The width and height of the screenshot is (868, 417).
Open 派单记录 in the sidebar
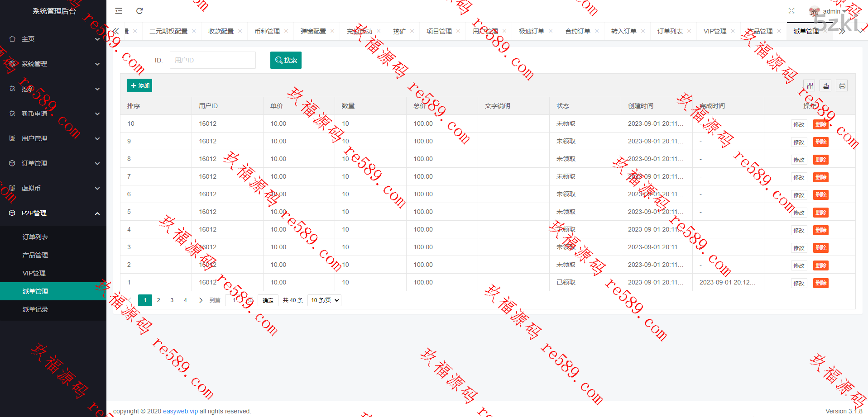(x=35, y=309)
